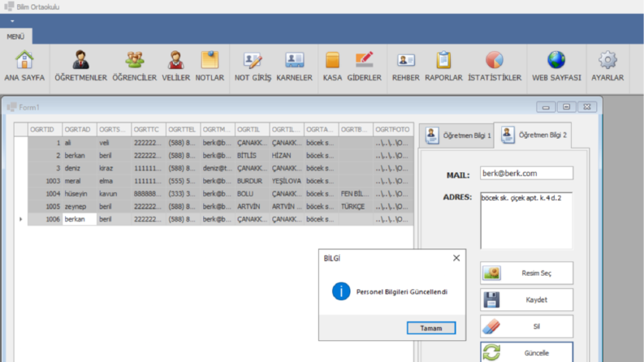The width and height of the screenshot is (644, 362).
Task: Open the NOT GİRİŞ tool
Action: point(253,66)
